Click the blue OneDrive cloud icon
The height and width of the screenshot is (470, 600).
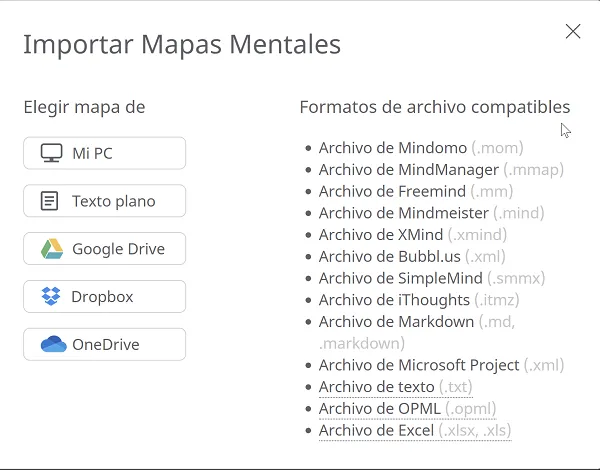[54, 344]
